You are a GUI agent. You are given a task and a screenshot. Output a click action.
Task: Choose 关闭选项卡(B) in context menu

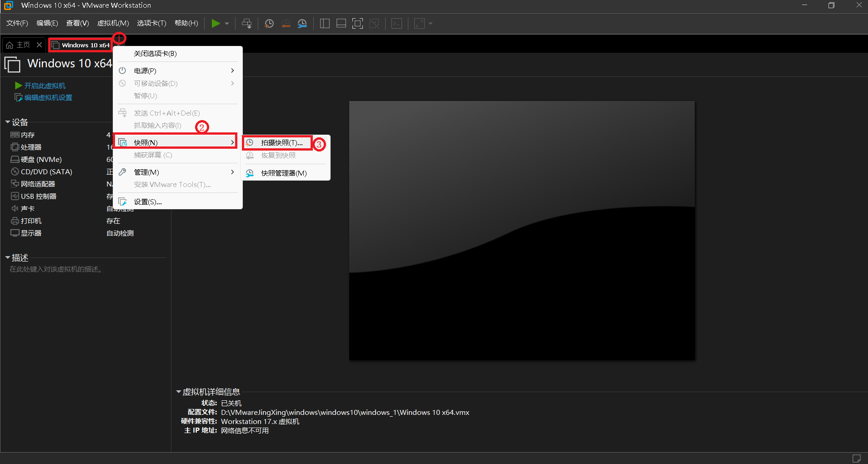pyautogui.click(x=177, y=54)
